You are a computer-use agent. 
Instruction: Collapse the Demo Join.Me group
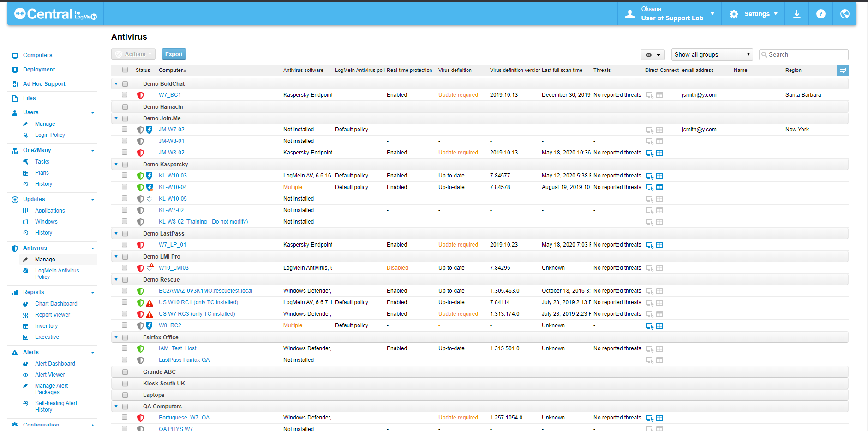coord(116,118)
